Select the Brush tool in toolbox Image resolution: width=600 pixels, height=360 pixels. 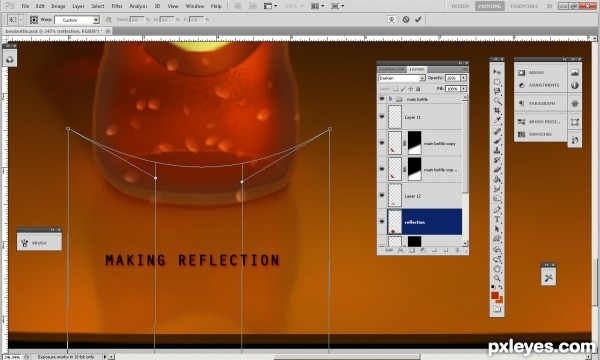coord(497,141)
